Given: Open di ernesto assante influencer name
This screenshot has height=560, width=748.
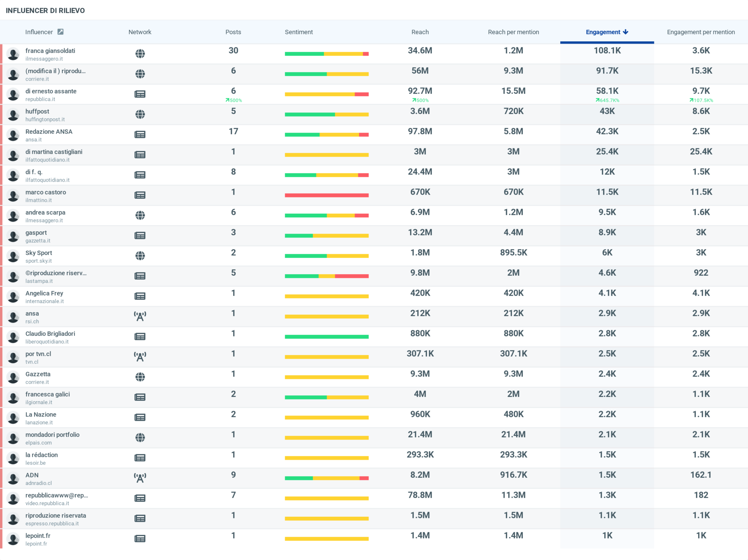Looking at the screenshot, I should click(x=51, y=91).
